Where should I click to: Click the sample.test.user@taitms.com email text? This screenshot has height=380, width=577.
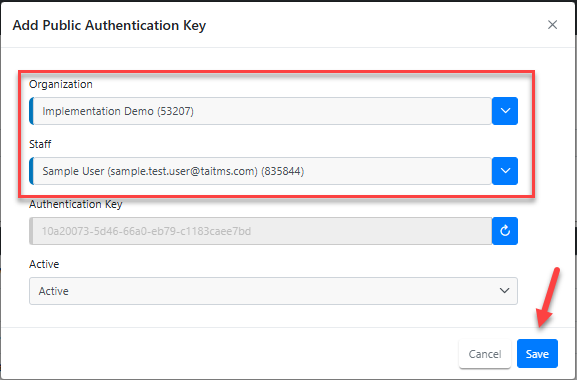(x=183, y=171)
